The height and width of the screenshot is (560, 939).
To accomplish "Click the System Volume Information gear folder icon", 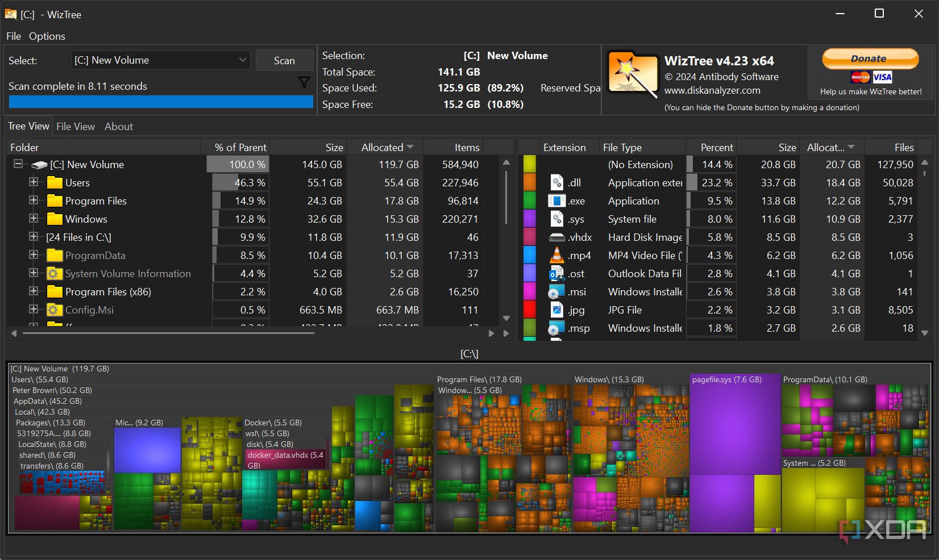I will (55, 273).
